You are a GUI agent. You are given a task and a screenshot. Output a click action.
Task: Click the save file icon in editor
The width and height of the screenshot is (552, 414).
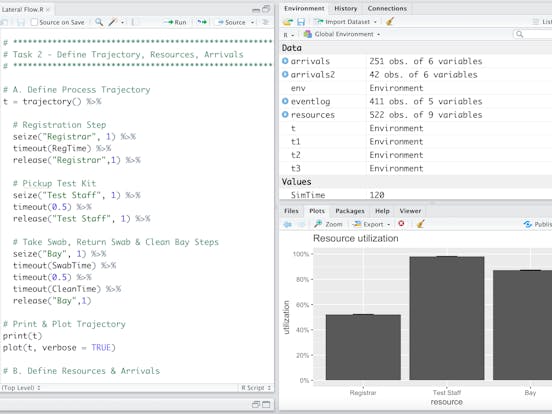[21, 22]
